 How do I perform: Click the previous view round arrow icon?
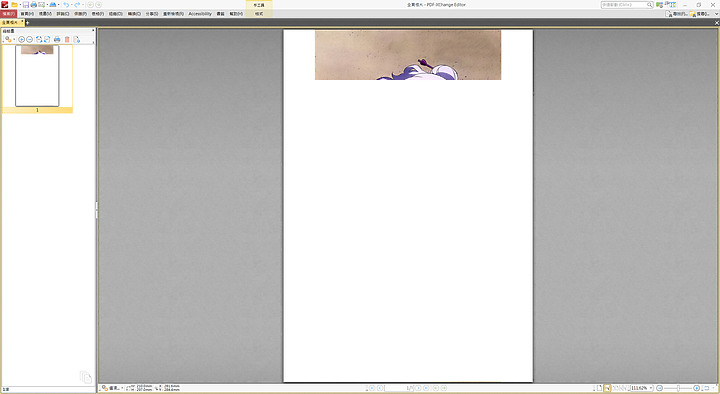tap(90, 5)
